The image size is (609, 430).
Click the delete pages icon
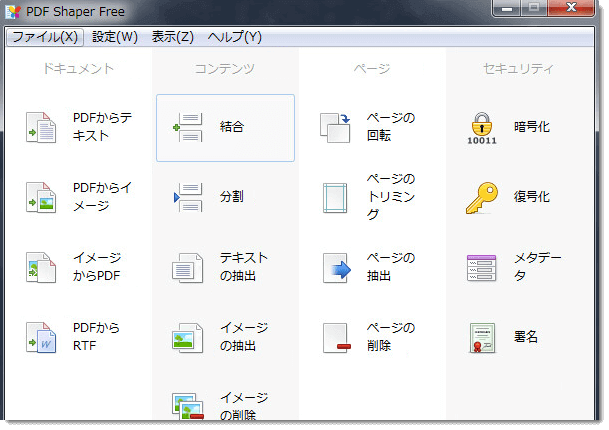(336, 338)
